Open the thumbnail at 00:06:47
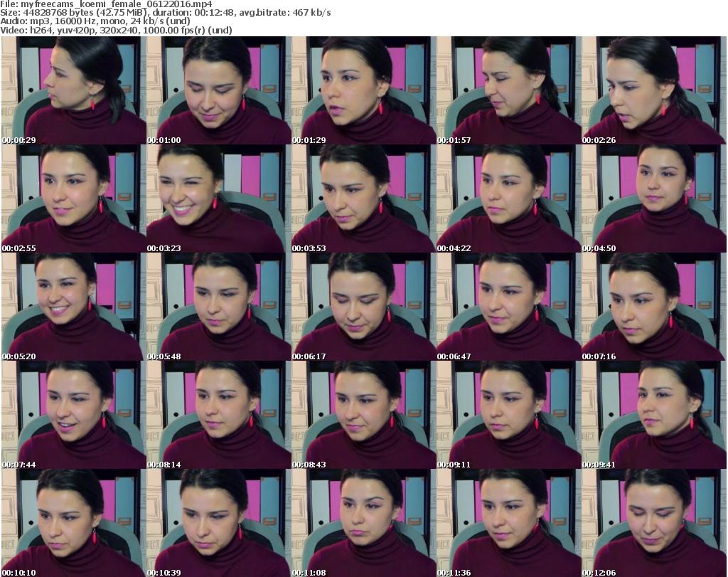This screenshot has width=728, height=577. click(509, 307)
